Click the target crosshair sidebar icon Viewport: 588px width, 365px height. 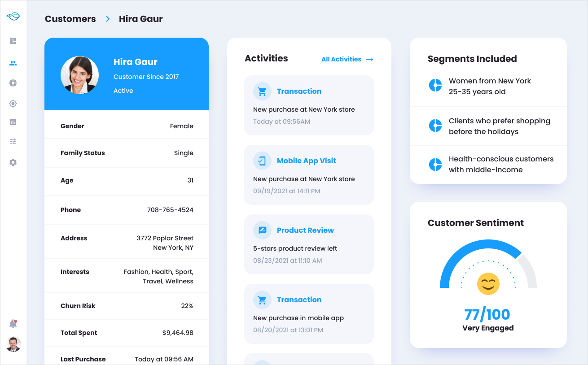point(13,104)
